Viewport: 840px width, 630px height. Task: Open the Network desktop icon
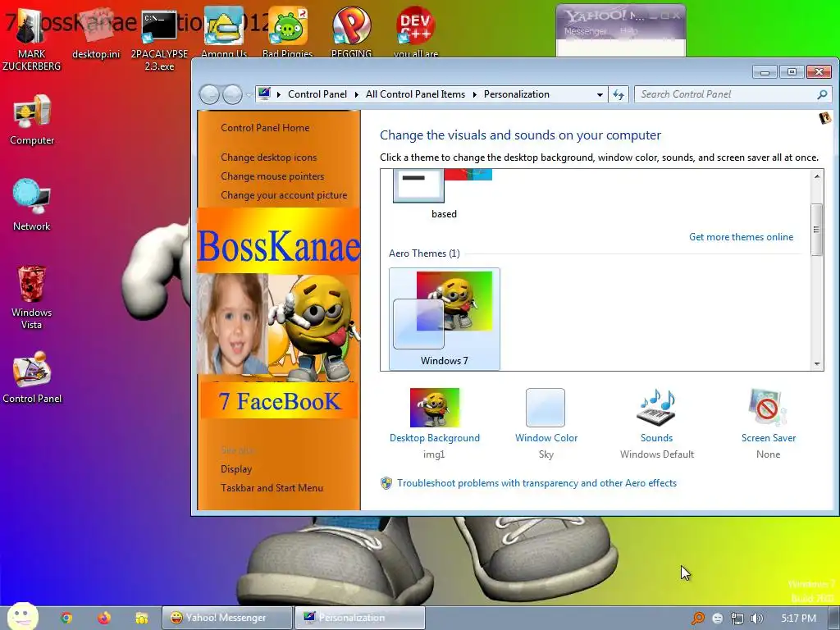tap(32, 204)
